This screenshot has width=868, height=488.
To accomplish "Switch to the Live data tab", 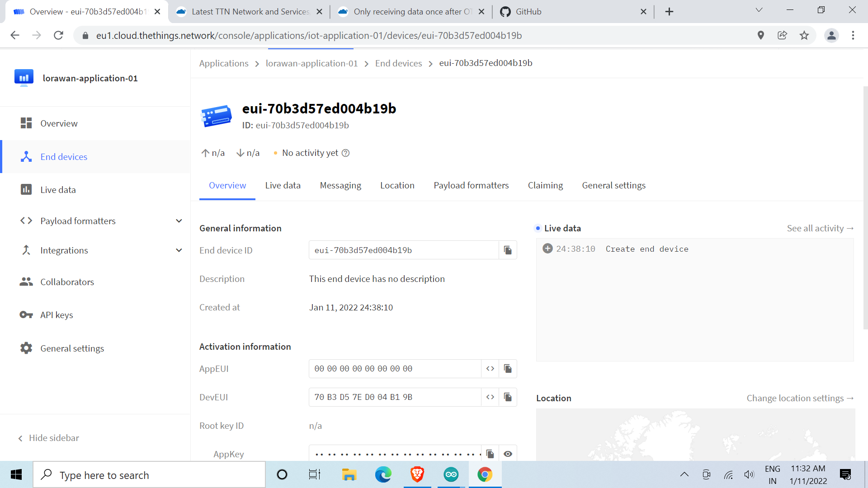I will point(283,185).
